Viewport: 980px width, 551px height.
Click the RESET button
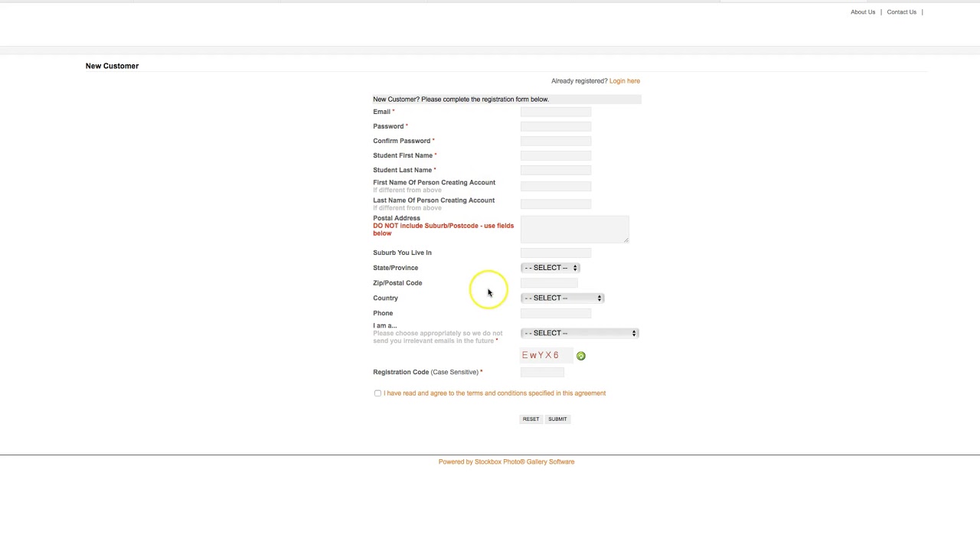pyautogui.click(x=531, y=419)
